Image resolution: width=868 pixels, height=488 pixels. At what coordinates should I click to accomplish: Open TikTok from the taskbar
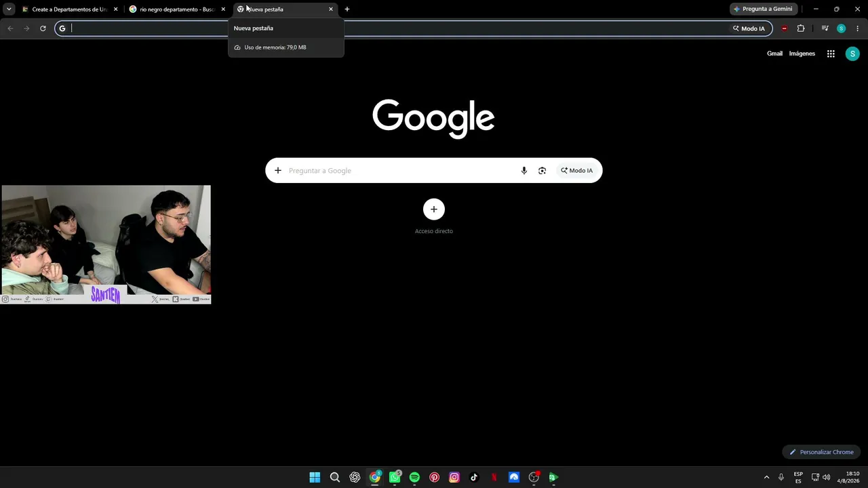tap(474, 477)
